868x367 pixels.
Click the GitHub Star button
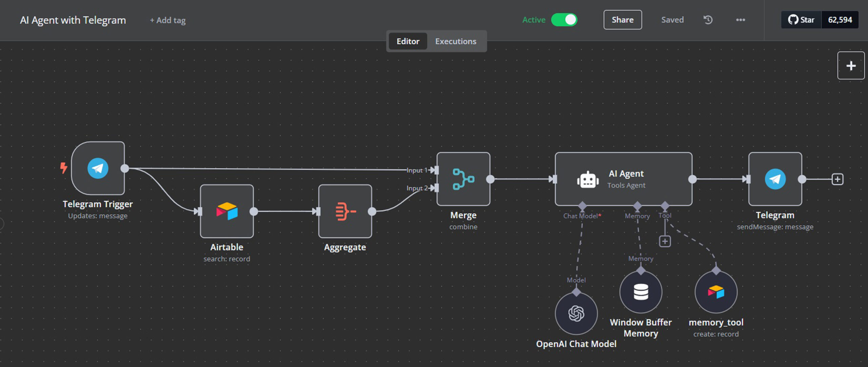(801, 20)
